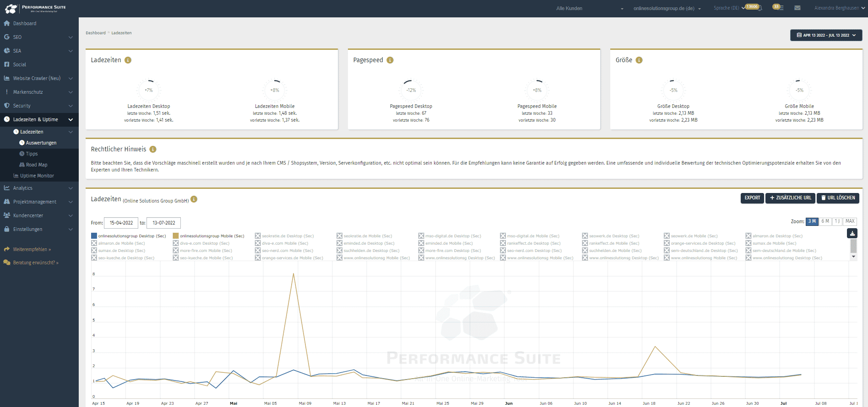This screenshot has height=407, width=868.
Task: Enable seowerk.de Desktop (Sec) series
Action: click(x=611, y=236)
